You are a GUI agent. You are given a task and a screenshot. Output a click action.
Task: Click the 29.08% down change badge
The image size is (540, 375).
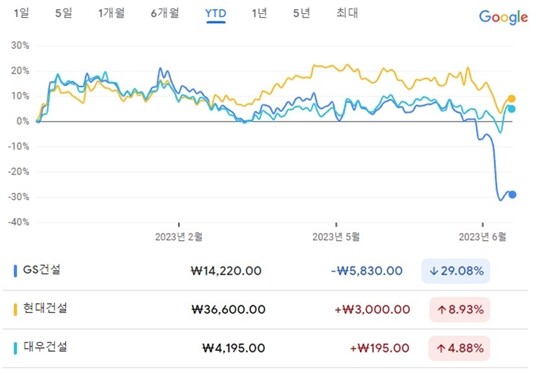click(456, 271)
